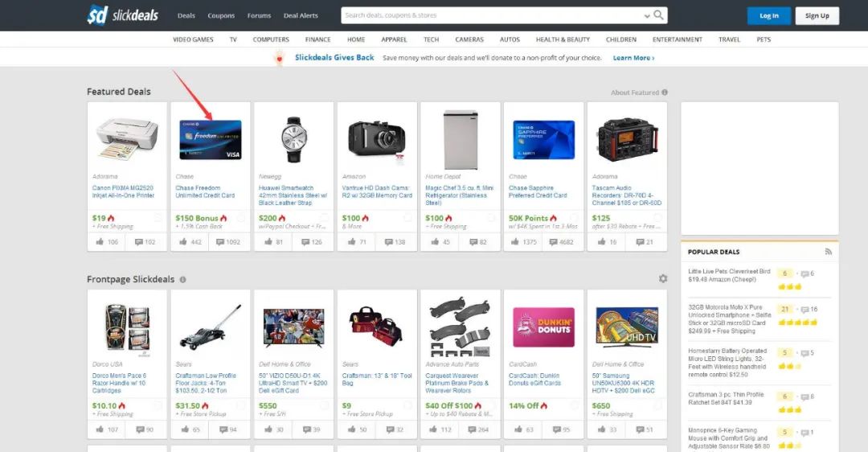Viewport: 868px width, 452px height.
Task: Open Chase Sapphire Preferred Credit Card link
Action: click(538, 191)
